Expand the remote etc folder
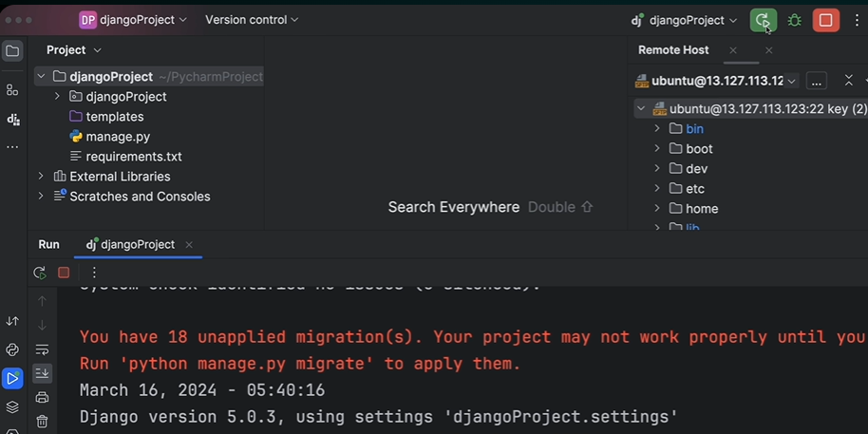Image resolution: width=868 pixels, height=434 pixels. point(657,188)
